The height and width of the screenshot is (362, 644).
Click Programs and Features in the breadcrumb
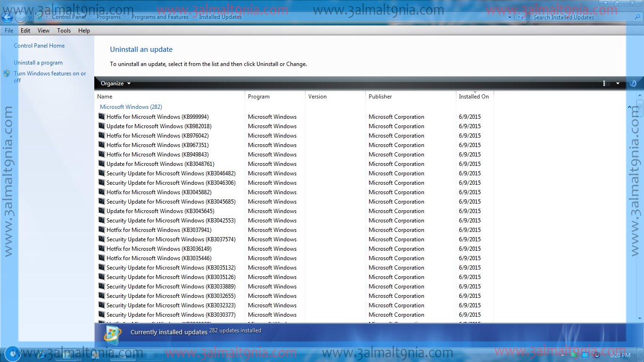pyautogui.click(x=160, y=17)
